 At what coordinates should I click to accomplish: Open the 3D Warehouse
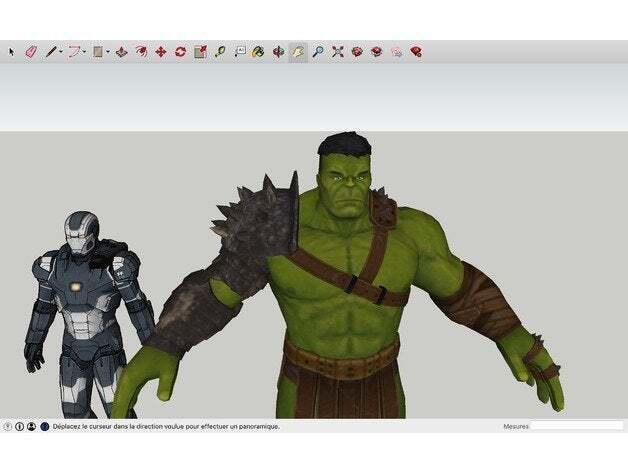point(357,52)
